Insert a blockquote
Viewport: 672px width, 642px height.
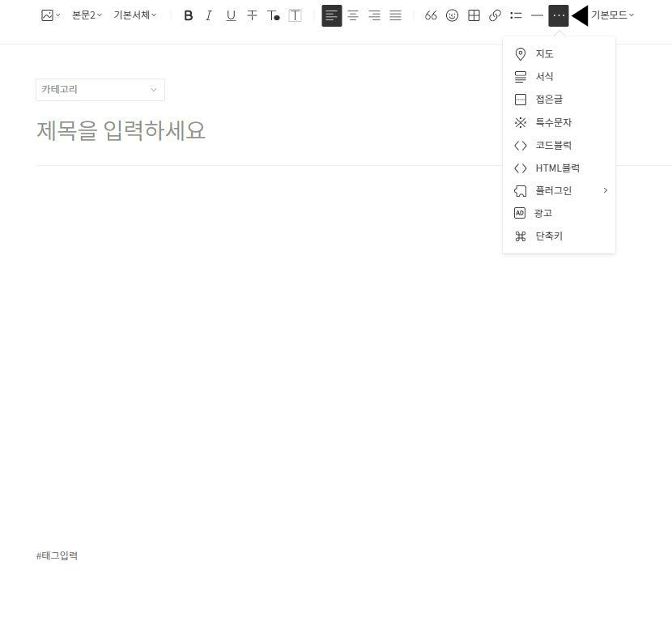(431, 15)
